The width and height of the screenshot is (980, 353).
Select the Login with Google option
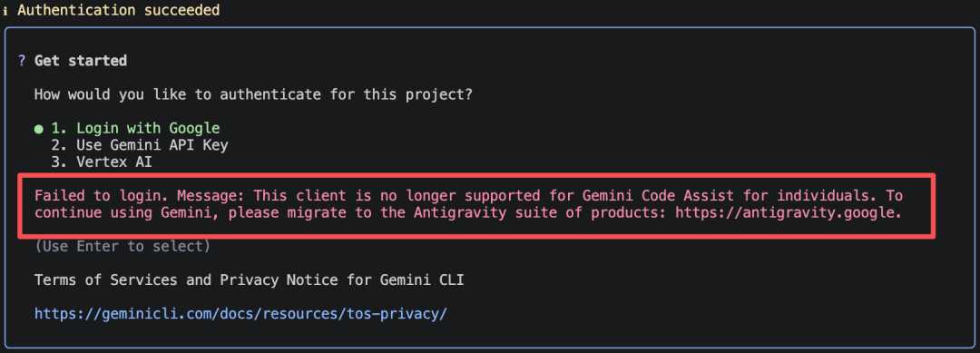[x=135, y=128]
